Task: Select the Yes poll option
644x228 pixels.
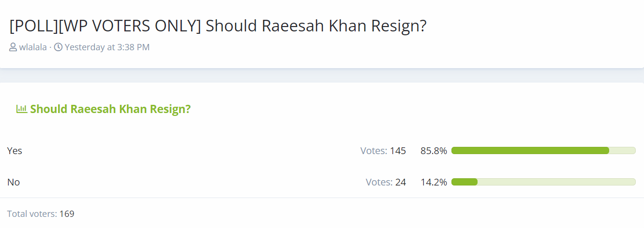Action: point(15,151)
